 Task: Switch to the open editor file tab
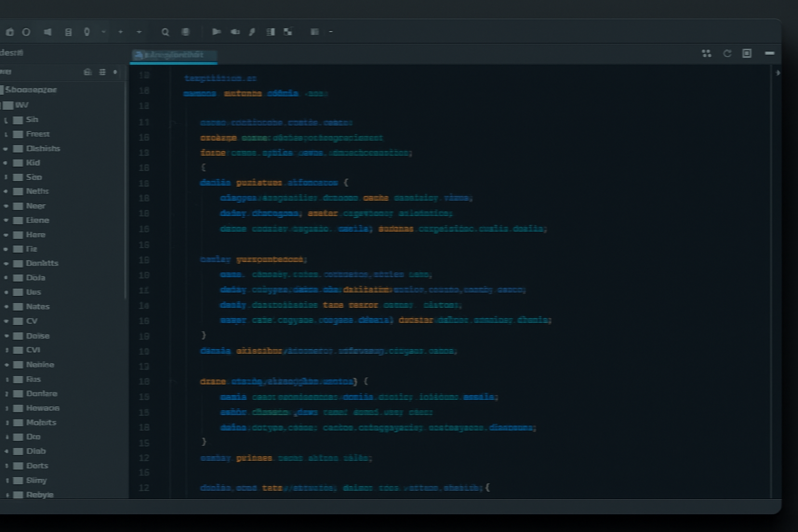174,55
